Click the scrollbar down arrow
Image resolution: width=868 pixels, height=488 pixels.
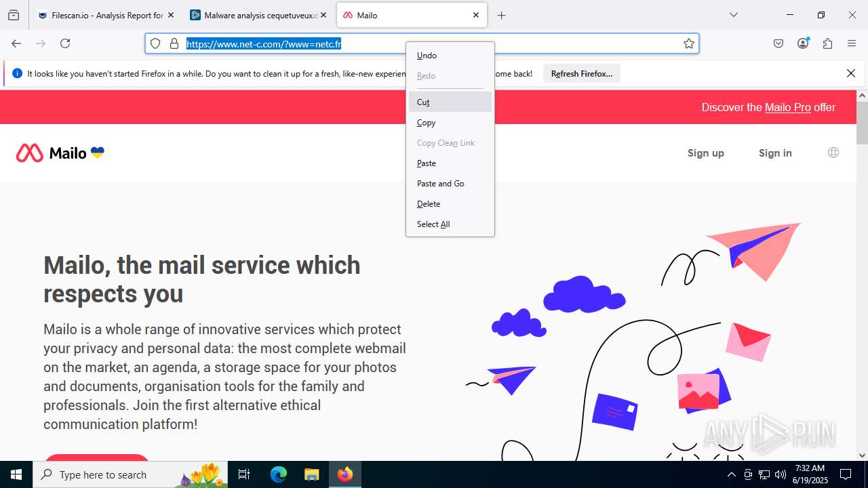coord(862,455)
